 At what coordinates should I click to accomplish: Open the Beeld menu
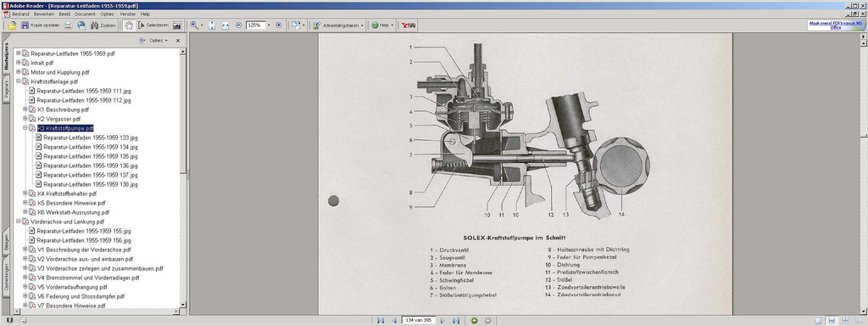point(64,14)
